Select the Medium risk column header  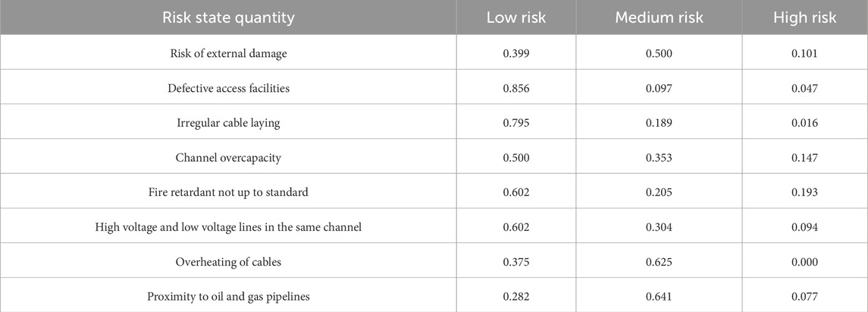click(659, 17)
